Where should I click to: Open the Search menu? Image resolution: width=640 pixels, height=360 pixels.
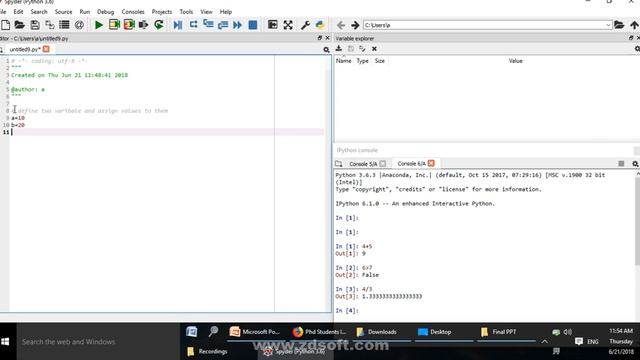[x=39, y=12]
